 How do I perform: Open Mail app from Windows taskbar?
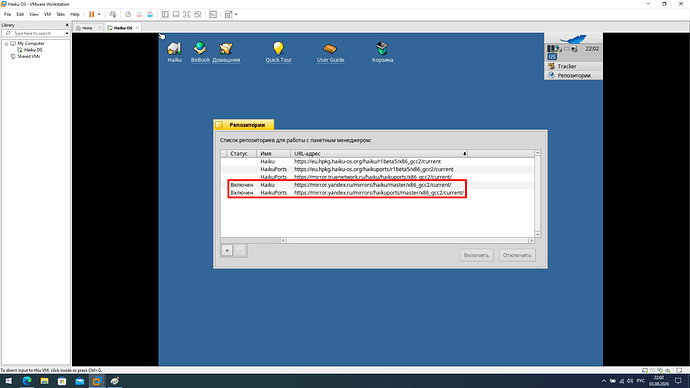(80, 381)
